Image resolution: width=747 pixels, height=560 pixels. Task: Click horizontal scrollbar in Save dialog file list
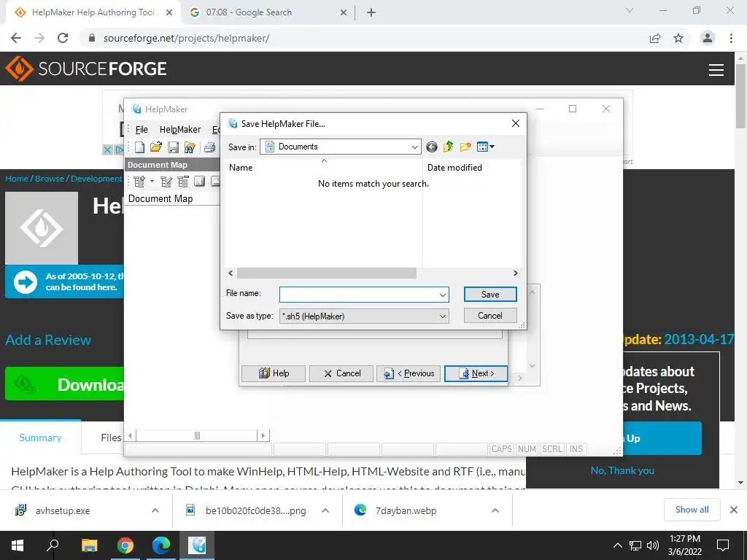pos(326,273)
